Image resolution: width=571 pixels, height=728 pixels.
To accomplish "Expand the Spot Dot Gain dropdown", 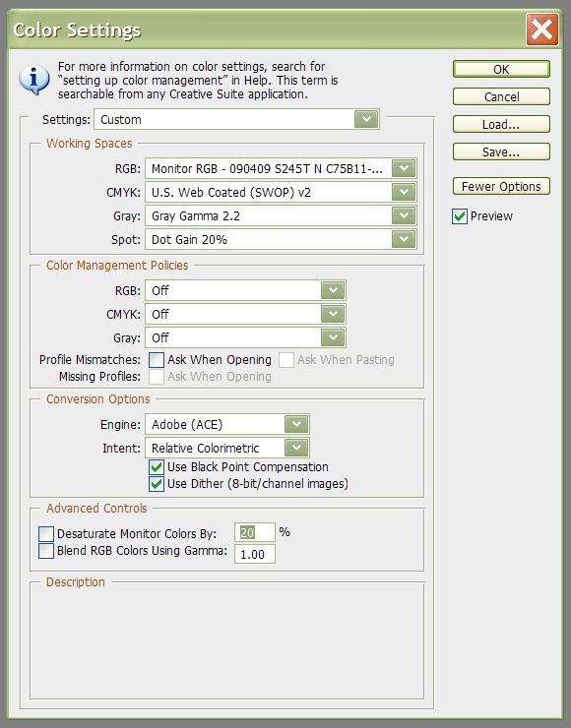I will [281, 240].
